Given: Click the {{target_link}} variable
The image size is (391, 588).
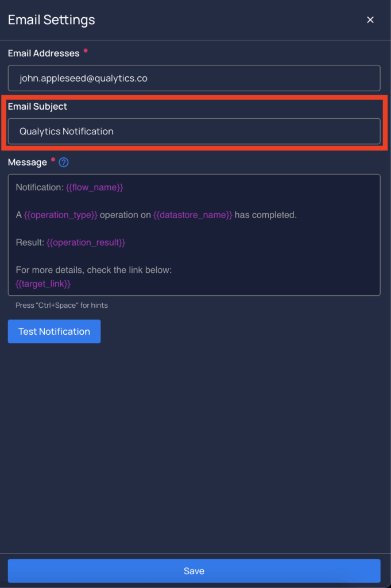Looking at the screenshot, I should pyautogui.click(x=43, y=284).
